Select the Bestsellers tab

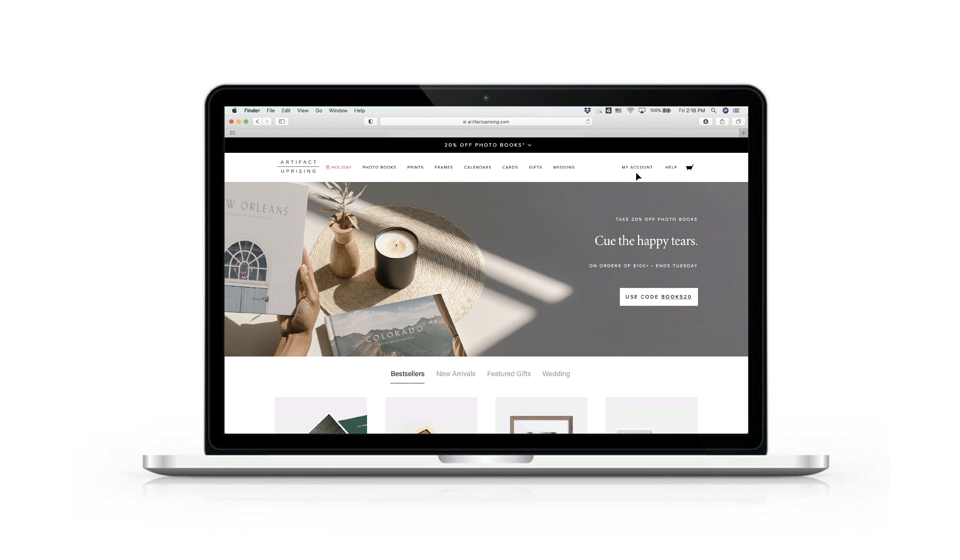coord(407,373)
